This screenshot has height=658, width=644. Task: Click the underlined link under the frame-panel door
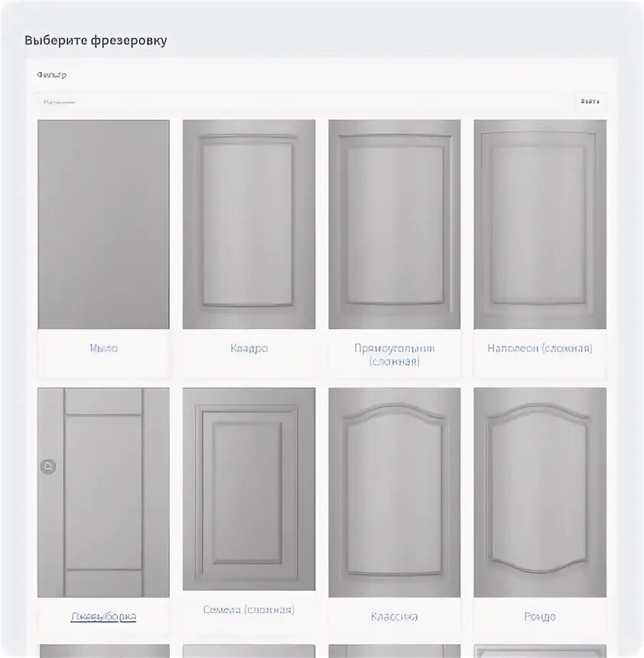103,617
